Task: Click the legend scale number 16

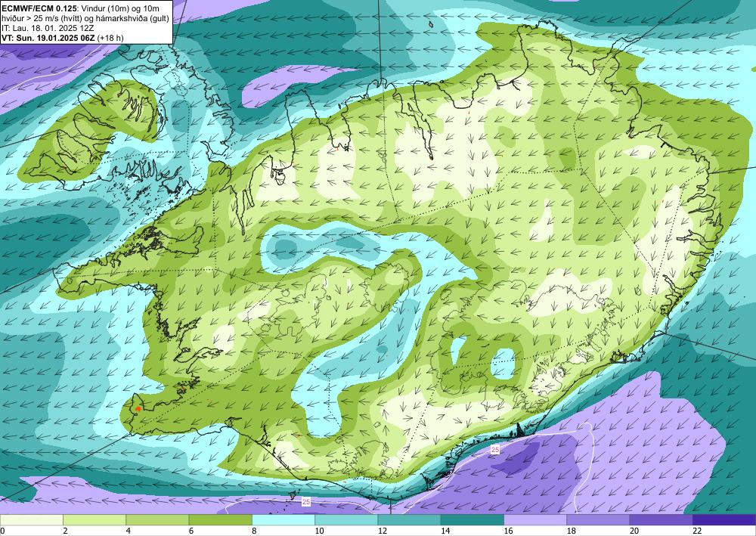Action: pos(509,531)
